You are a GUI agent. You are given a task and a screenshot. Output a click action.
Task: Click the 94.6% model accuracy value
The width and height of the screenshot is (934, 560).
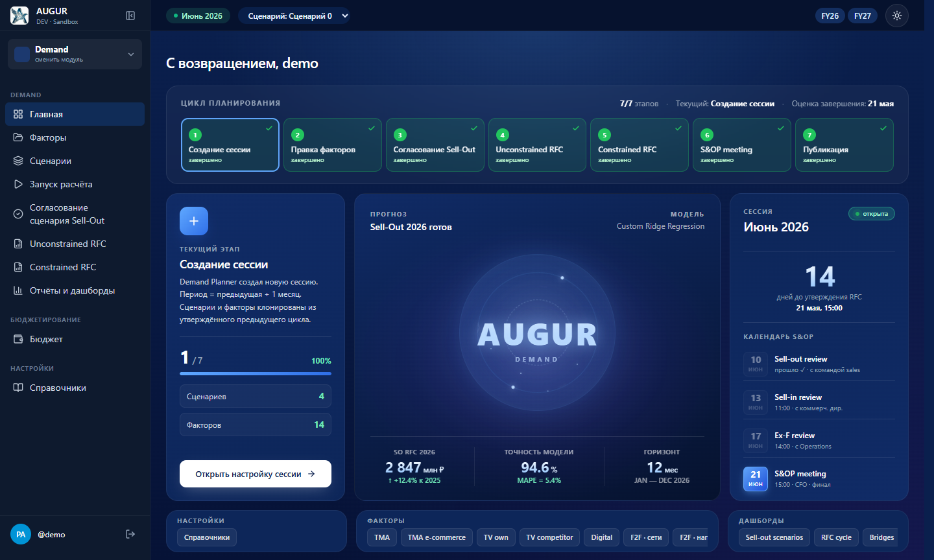tap(539, 467)
